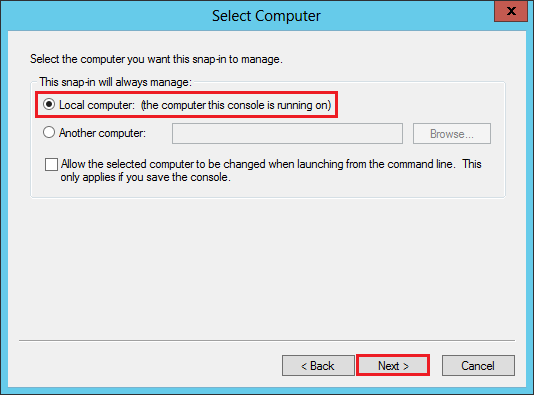This screenshot has height=395, width=534.
Task: Click the Next > button
Action: [x=393, y=366]
